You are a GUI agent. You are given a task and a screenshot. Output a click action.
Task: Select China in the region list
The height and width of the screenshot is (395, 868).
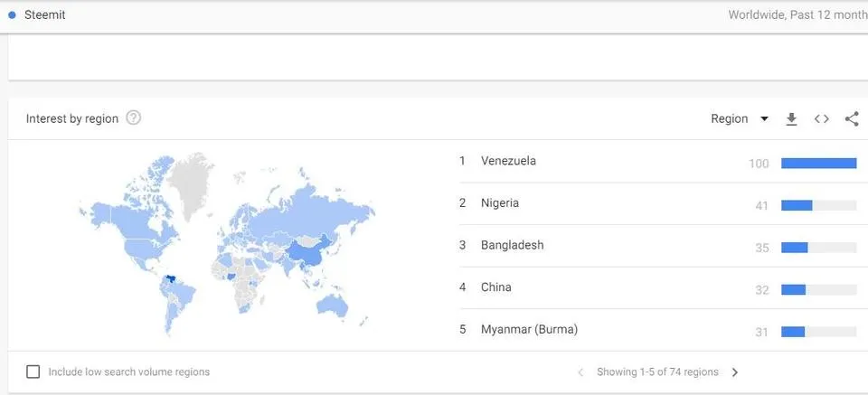point(496,287)
